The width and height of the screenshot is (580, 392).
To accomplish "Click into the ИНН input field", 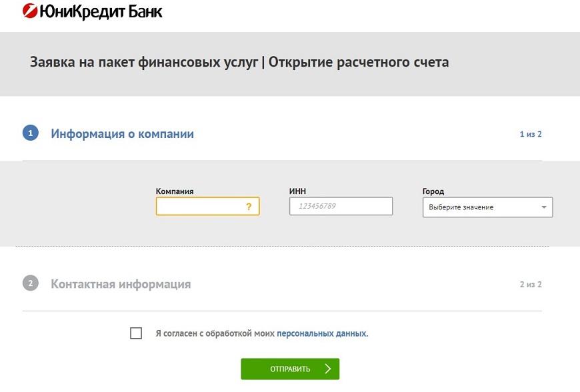I will tap(341, 206).
